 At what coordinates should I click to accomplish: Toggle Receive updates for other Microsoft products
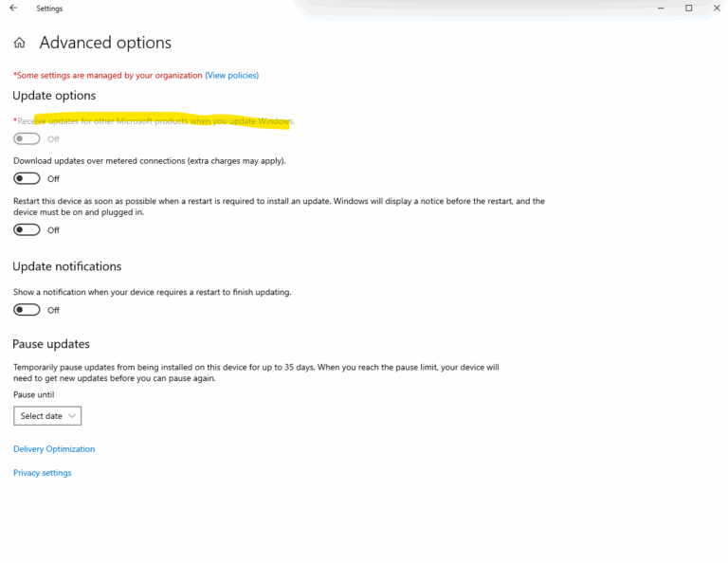coord(27,139)
